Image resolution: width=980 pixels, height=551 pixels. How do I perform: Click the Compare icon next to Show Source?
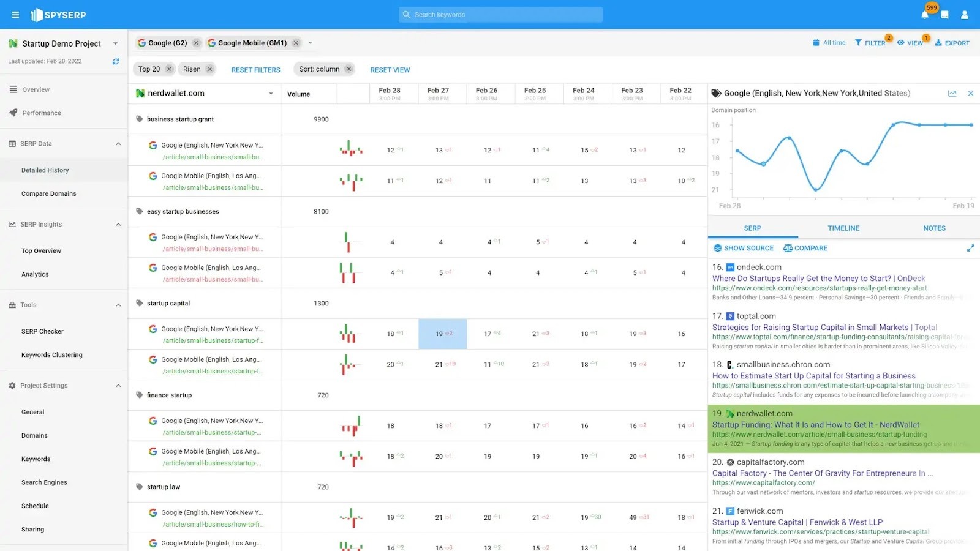pos(788,248)
